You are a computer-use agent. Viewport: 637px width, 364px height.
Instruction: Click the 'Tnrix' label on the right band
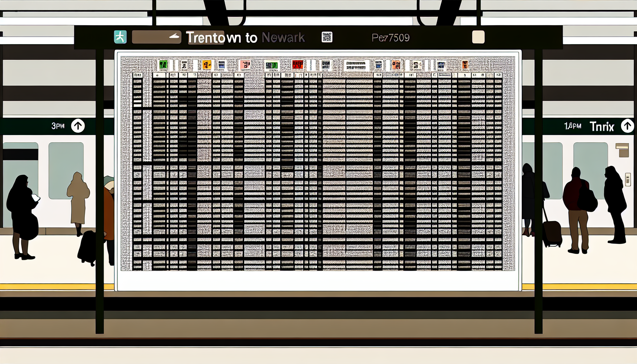(x=602, y=127)
